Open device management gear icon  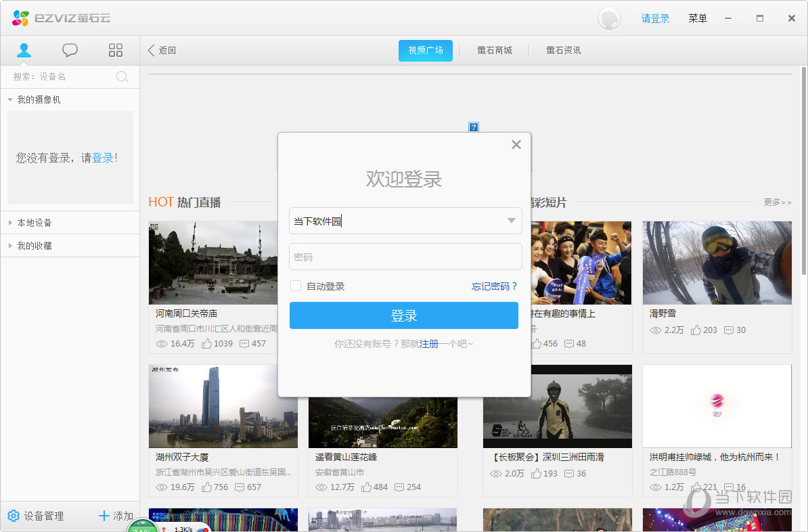coord(14,516)
